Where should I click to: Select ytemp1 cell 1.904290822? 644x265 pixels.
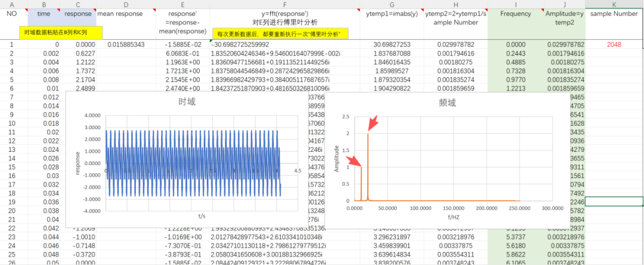(392, 88)
